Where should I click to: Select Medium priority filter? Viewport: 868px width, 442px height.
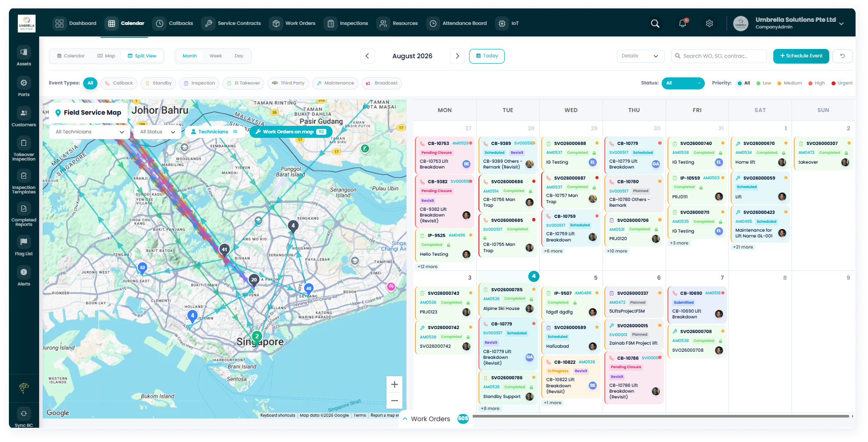pos(790,83)
